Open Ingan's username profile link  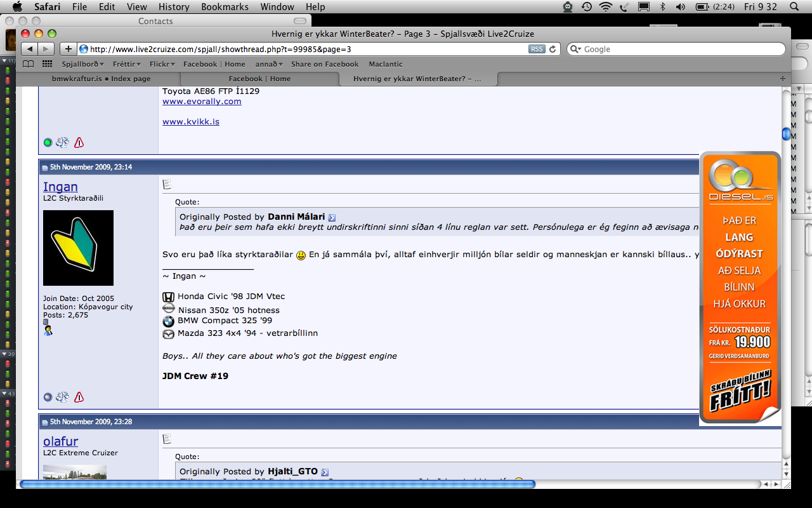(x=60, y=187)
